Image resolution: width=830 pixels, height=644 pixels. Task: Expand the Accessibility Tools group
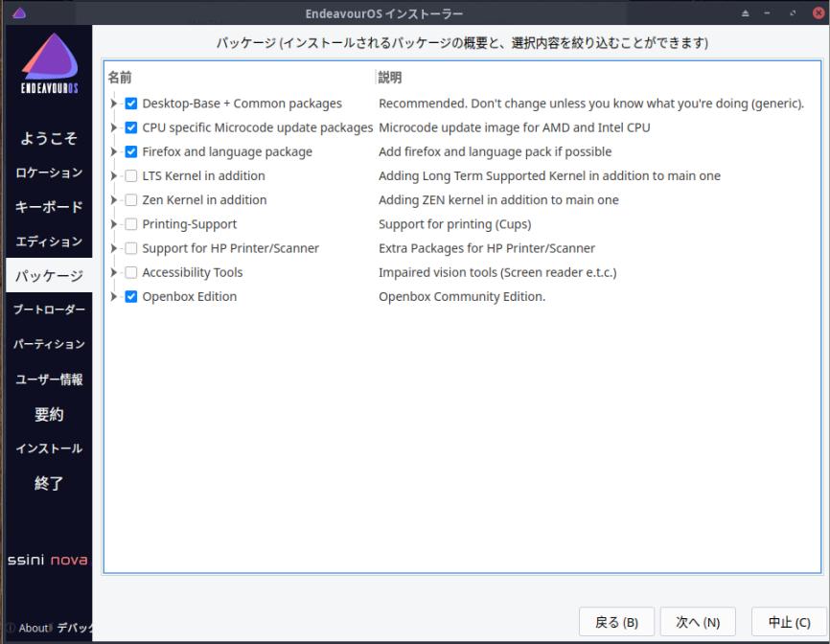coord(113,272)
